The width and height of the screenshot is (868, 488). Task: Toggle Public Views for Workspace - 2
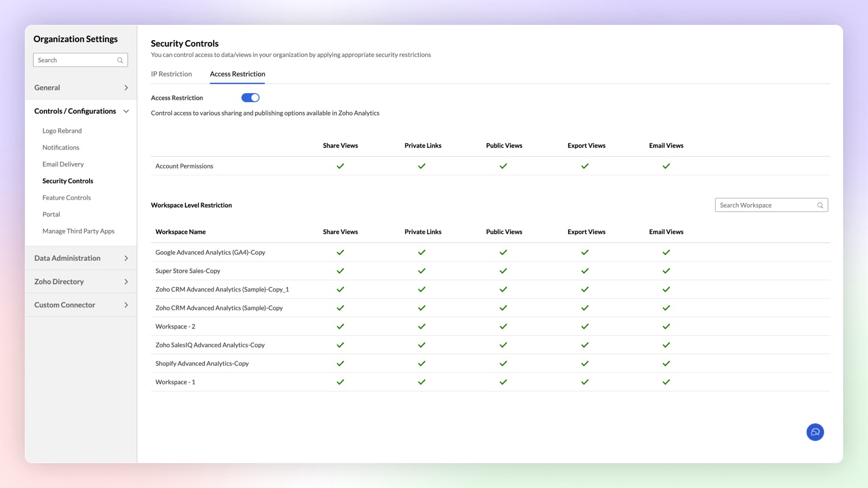(x=503, y=326)
